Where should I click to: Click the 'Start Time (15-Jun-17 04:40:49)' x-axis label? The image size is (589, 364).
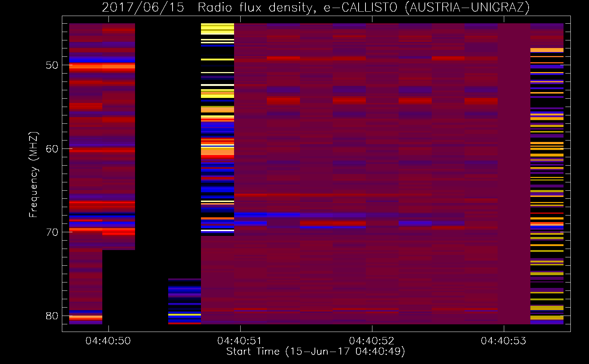316,352
